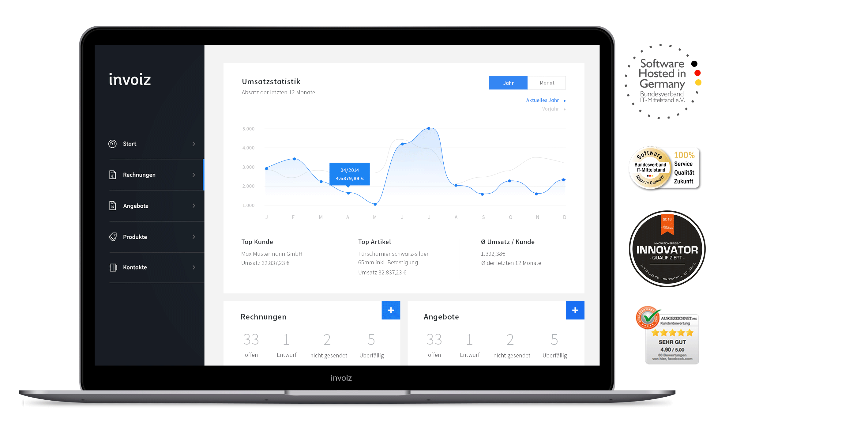Switch to Jahr annual view

pos(507,84)
